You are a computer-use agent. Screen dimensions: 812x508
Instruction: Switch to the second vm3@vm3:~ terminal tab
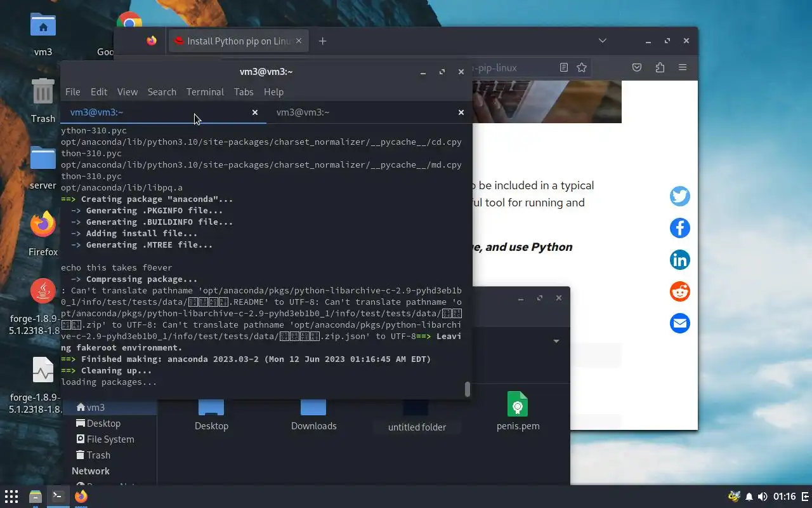point(369,112)
